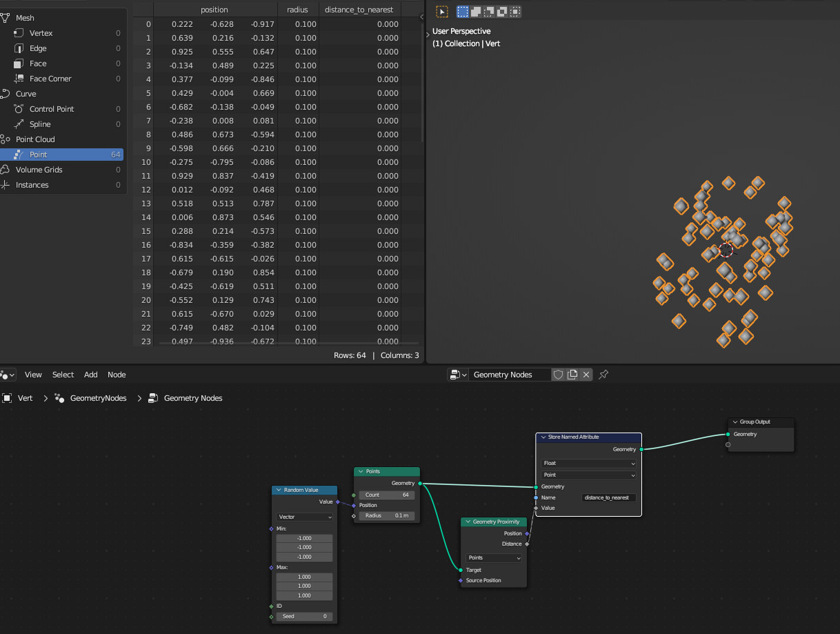Open the Vector data type dropdown on Random Value
The image size is (840, 634).
pyautogui.click(x=304, y=517)
